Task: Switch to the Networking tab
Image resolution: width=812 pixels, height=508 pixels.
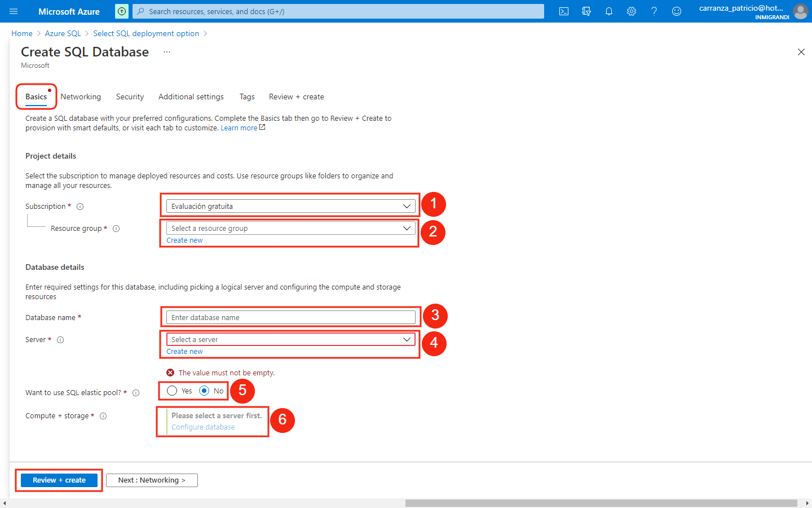Action: pos(81,97)
